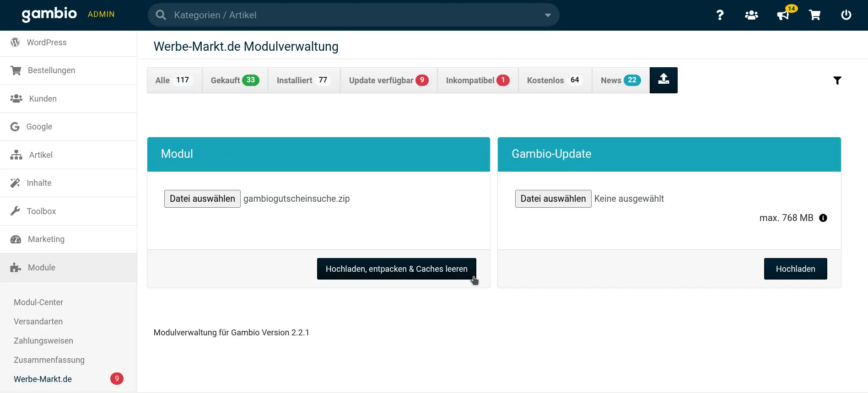
Task: Open the filter funnel icon
Action: coord(837,81)
